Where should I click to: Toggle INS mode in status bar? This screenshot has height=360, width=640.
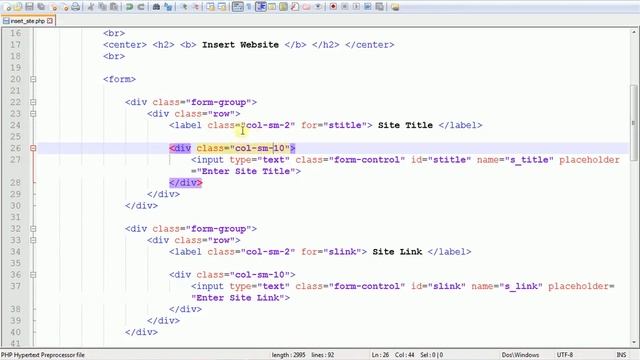tap(621, 355)
